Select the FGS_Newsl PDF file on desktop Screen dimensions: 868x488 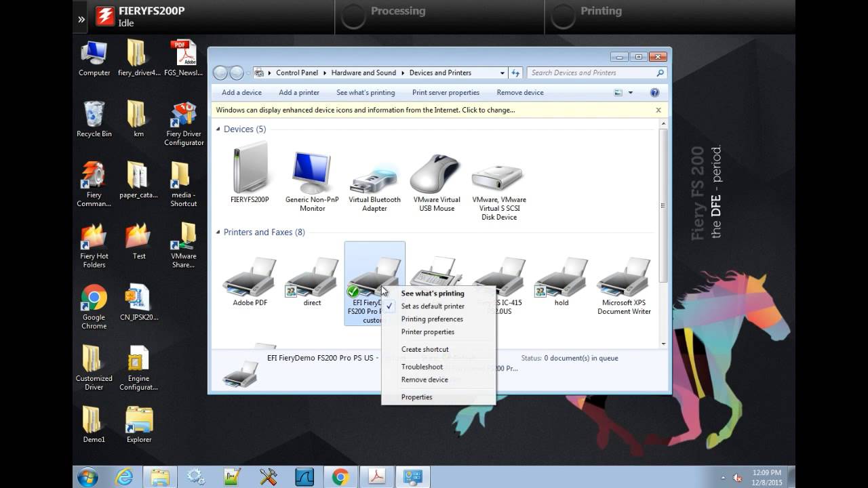(x=184, y=58)
